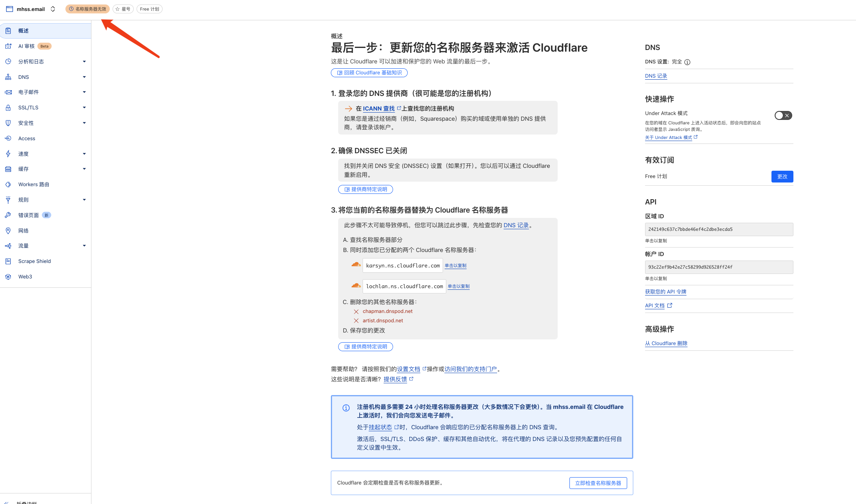Click the AI 审核 icon
This screenshot has height=504, width=856.
tap(8, 46)
